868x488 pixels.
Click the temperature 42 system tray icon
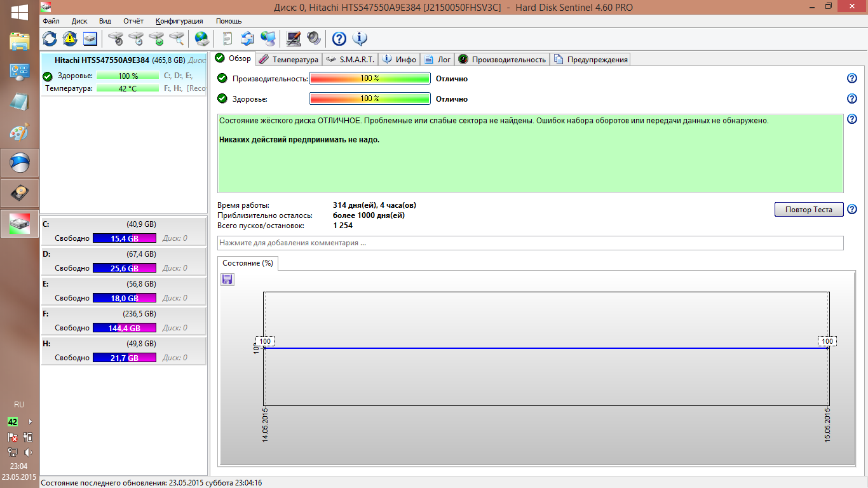pos(13,422)
